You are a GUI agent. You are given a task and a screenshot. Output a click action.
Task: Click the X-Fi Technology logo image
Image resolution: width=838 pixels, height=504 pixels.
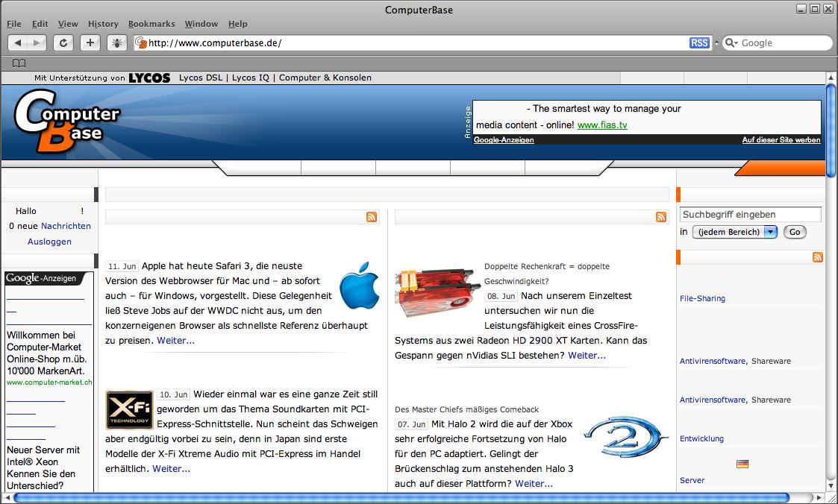129,410
